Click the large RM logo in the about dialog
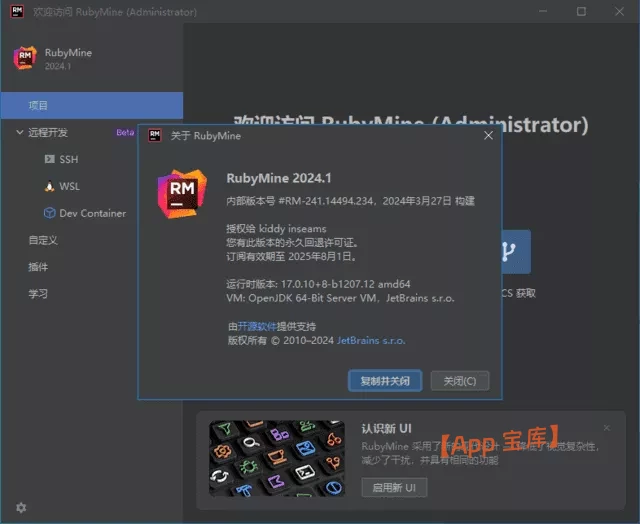This screenshot has width=640, height=524. click(182, 193)
